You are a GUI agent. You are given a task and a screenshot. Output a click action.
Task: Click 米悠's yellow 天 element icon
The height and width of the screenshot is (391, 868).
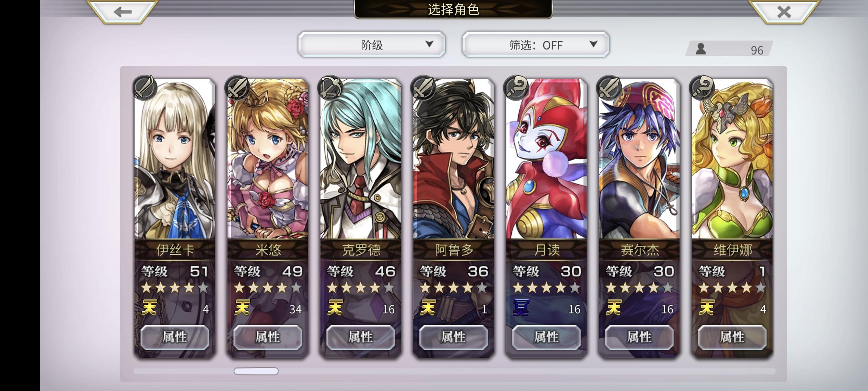[x=242, y=308]
